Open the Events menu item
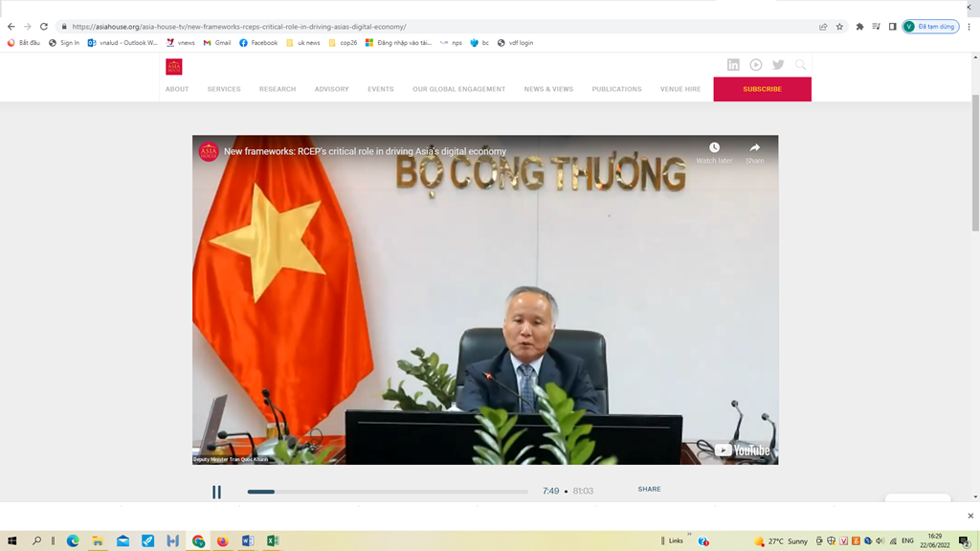Image resolution: width=980 pixels, height=551 pixels. [381, 89]
